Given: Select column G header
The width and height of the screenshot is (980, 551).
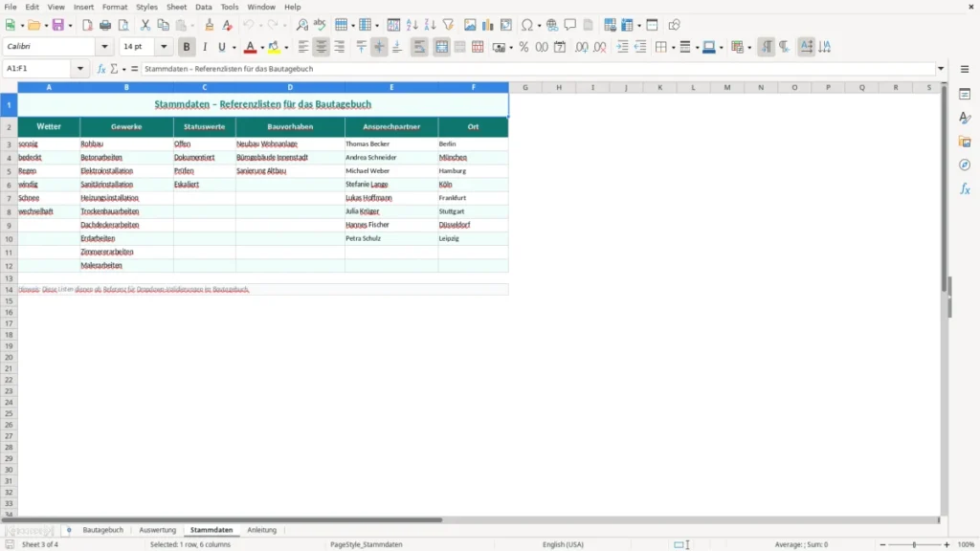Looking at the screenshot, I should pos(525,87).
